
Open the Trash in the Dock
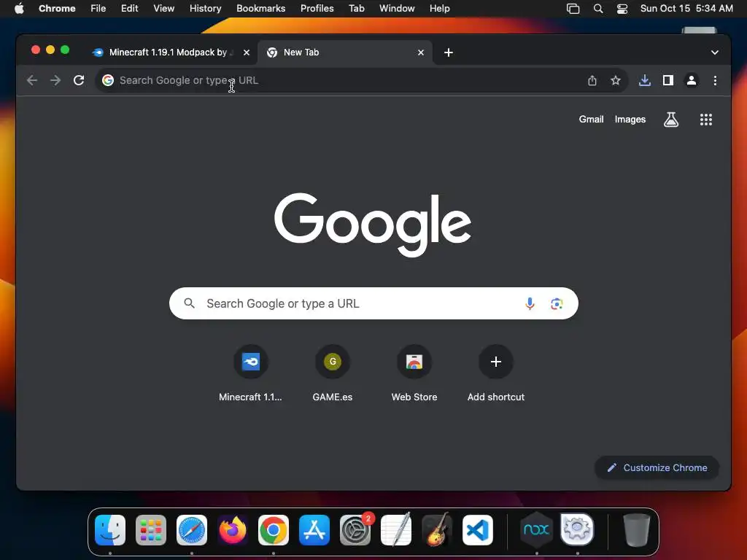tap(636, 530)
